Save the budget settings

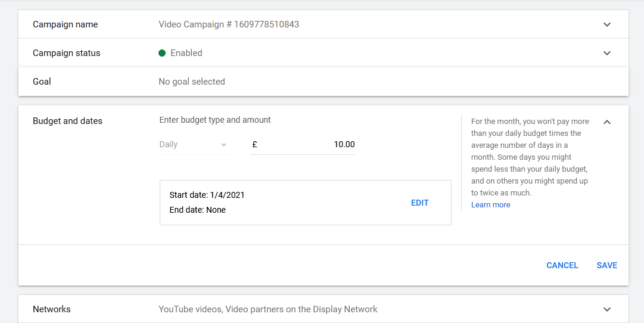pos(606,265)
